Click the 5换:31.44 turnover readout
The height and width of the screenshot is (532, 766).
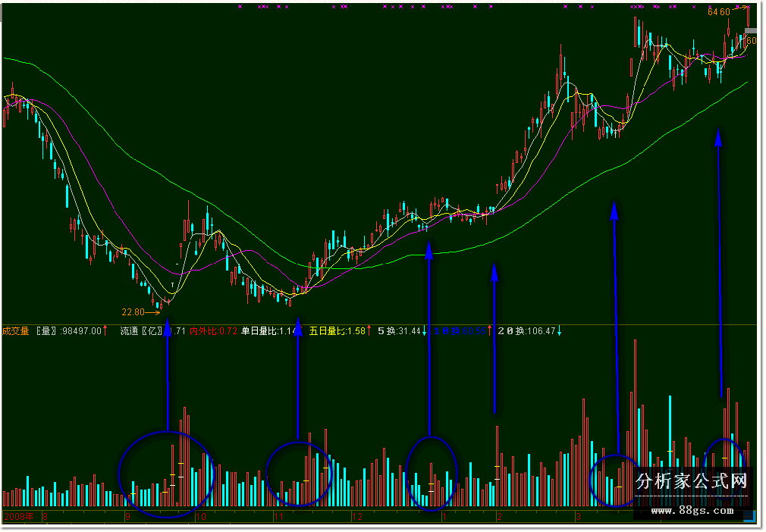(x=399, y=331)
